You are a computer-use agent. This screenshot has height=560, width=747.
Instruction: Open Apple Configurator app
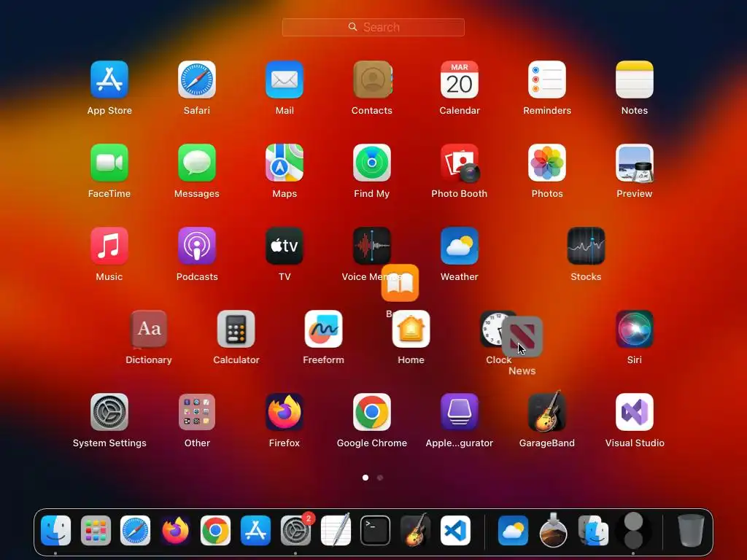click(x=460, y=412)
